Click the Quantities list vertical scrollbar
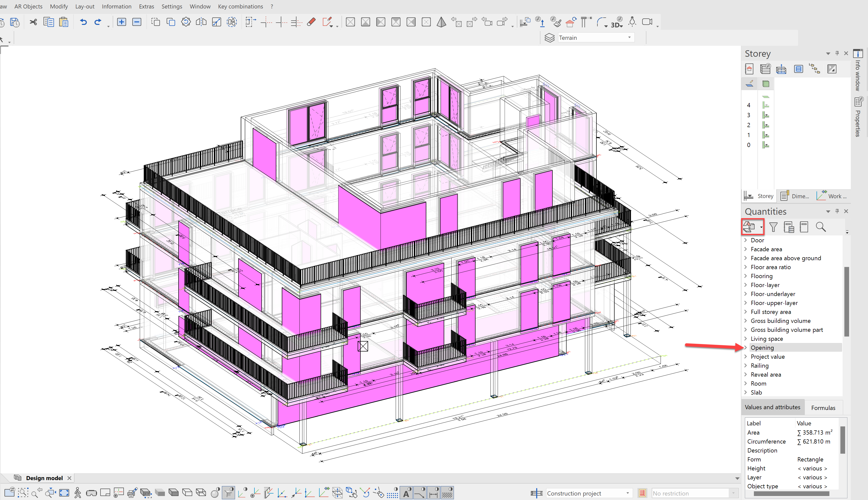The width and height of the screenshot is (868, 500). [x=846, y=301]
